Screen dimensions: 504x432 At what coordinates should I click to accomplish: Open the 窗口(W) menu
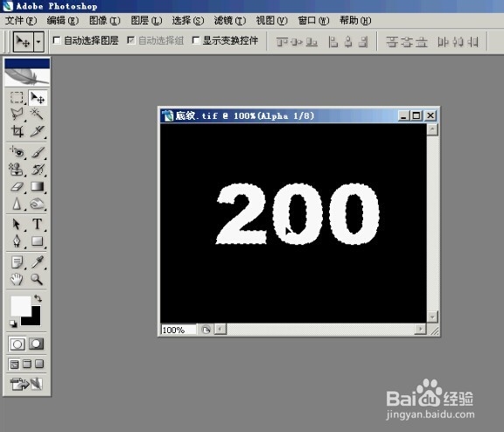click(313, 21)
